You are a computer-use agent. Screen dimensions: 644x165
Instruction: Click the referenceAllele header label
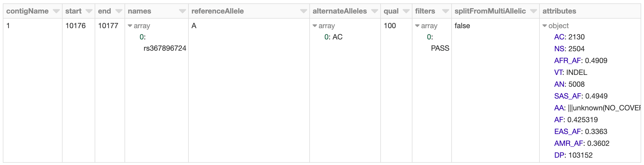(217, 11)
